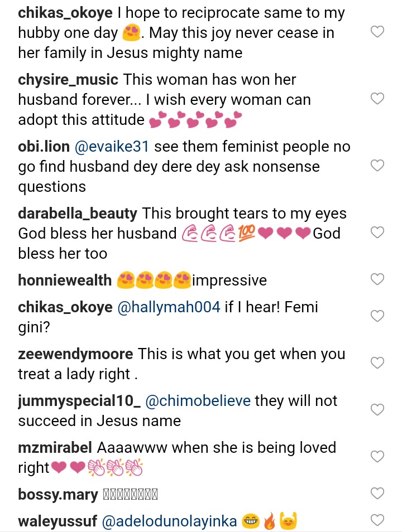Screen dimensions: 402x532
Task: View obi.lion's profile via username
Action: 44,147
